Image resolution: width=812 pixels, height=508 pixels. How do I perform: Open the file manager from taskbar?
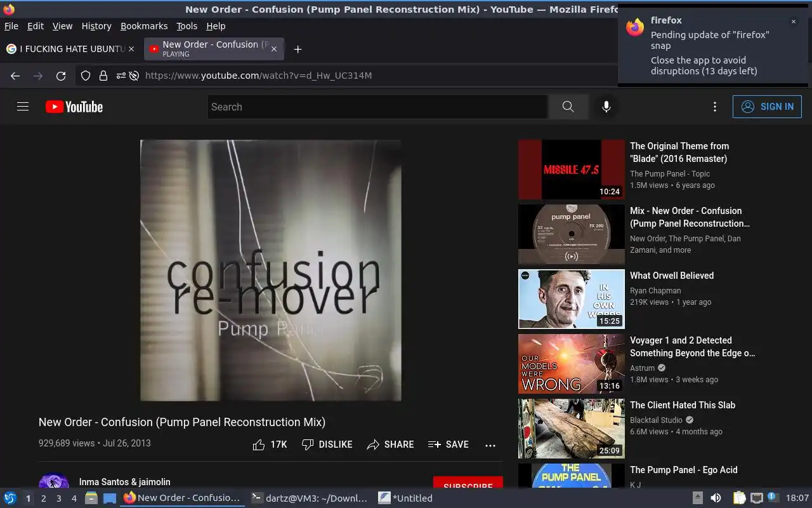click(91, 498)
